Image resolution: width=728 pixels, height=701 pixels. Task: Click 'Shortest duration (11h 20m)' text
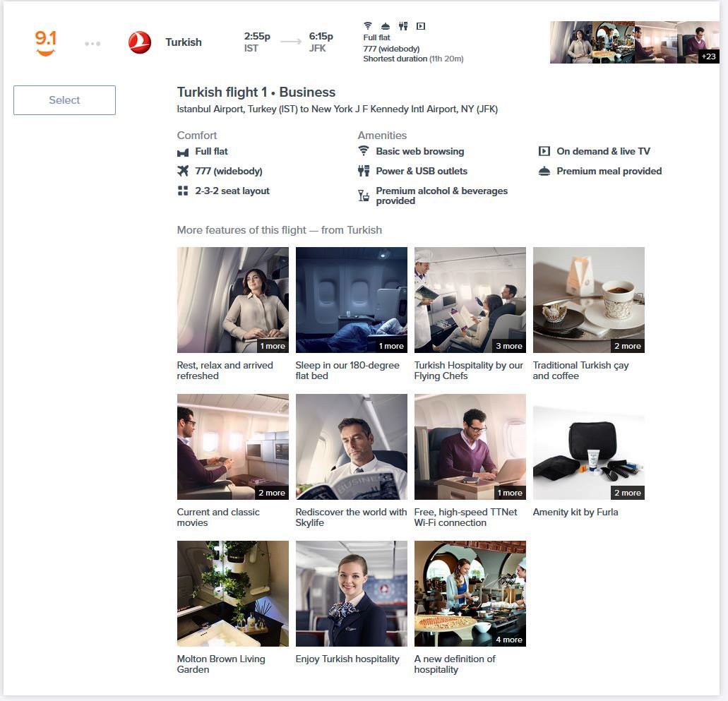pos(413,59)
